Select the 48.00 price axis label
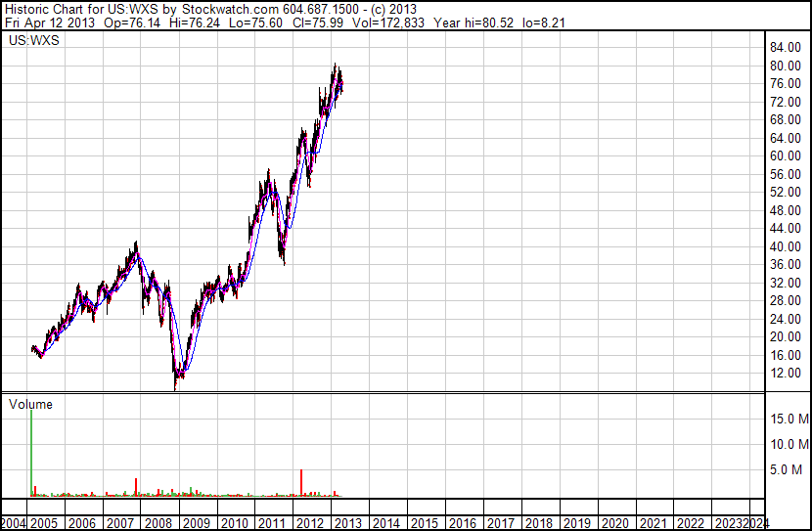812x531 pixels. coord(786,210)
